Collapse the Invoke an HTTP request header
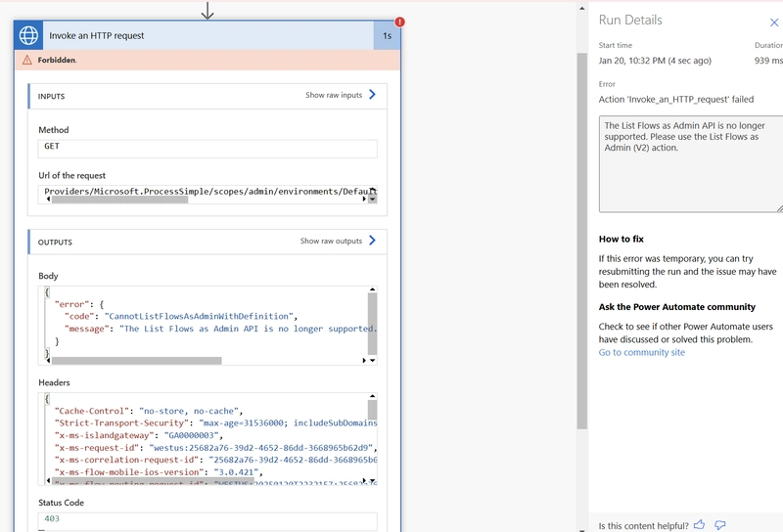The image size is (783, 532). click(x=207, y=35)
